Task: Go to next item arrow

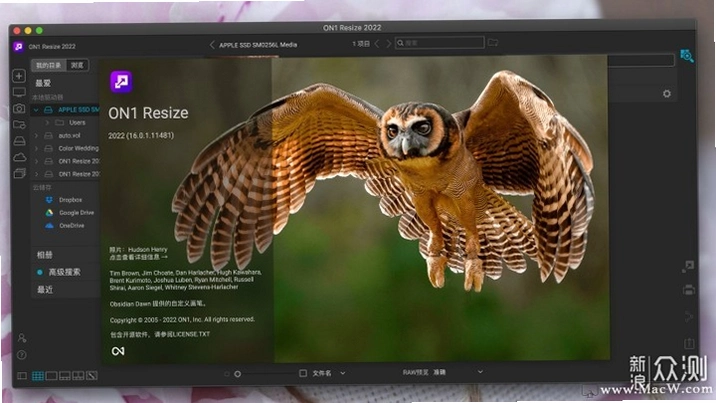Action: (x=389, y=43)
